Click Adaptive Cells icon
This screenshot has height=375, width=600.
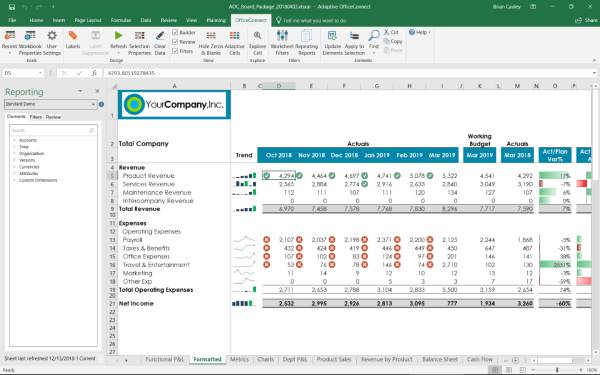[235, 36]
